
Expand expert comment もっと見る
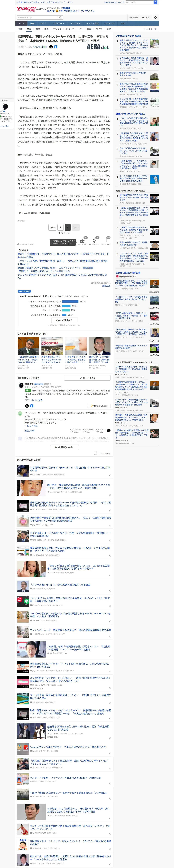coord(37,400)
